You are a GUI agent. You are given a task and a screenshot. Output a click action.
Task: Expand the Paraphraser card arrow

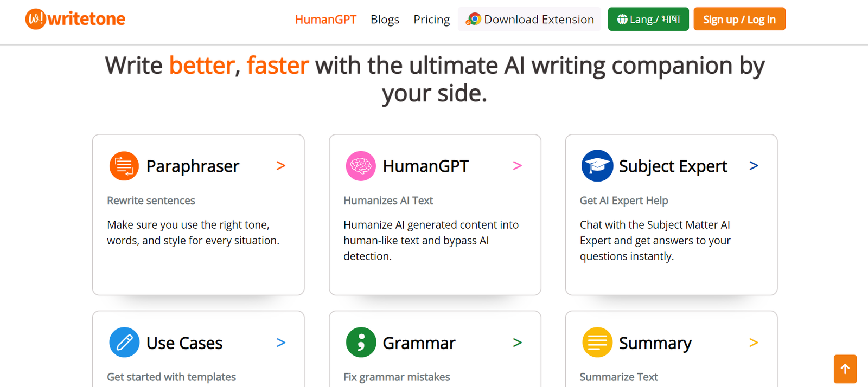click(281, 166)
